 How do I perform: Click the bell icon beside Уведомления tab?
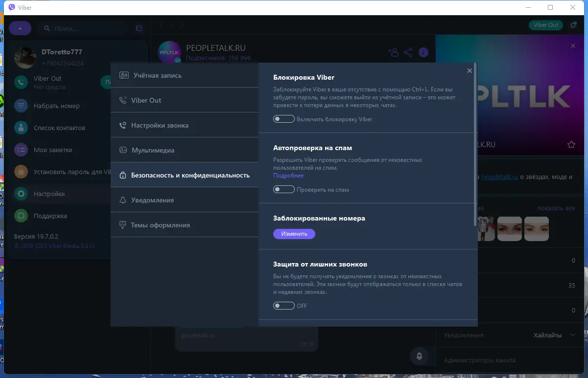coord(123,200)
